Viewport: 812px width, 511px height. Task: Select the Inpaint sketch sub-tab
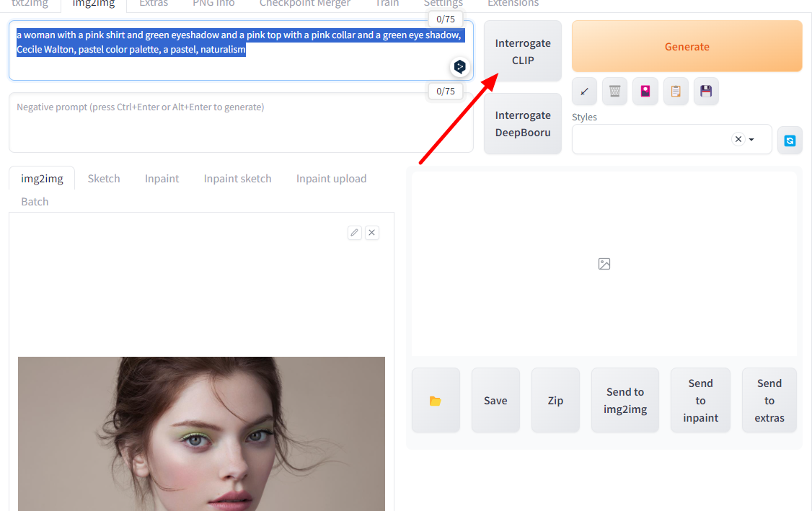(x=237, y=179)
